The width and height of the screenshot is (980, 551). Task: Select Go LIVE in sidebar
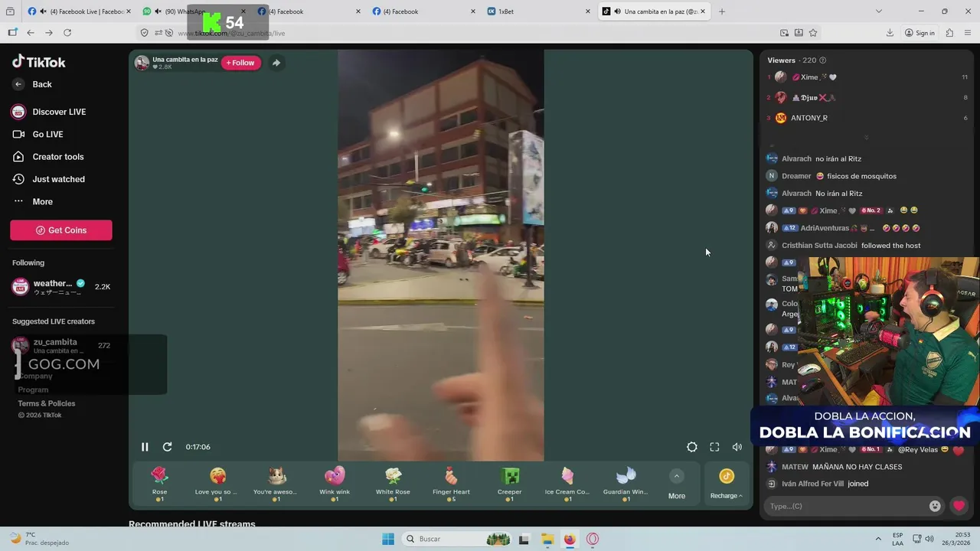[38, 134]
